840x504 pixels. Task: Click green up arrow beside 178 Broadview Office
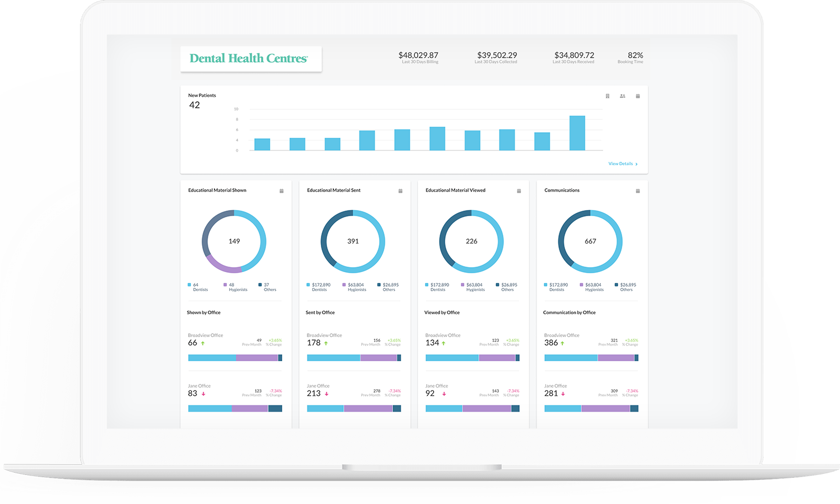[x=326, y=343]
